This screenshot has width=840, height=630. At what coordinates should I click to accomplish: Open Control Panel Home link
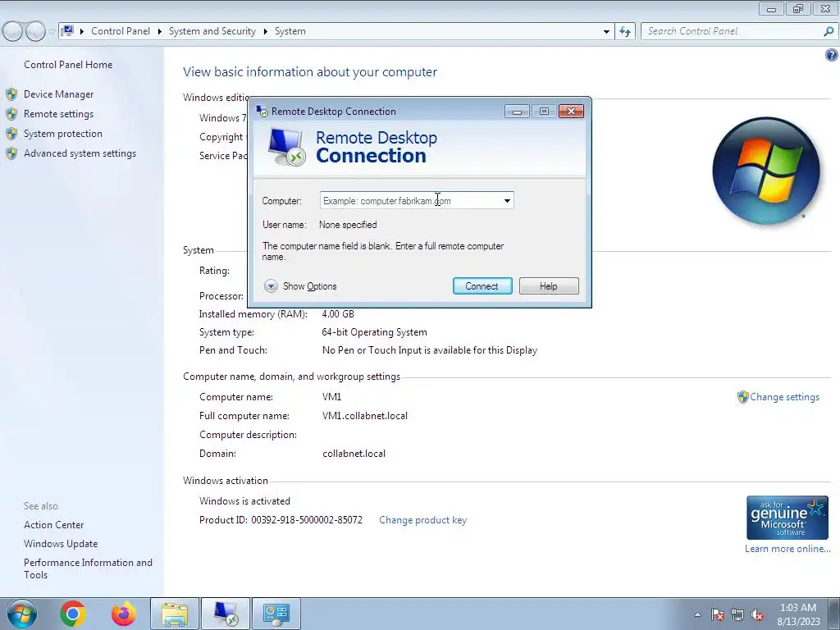tap(68, 65)
